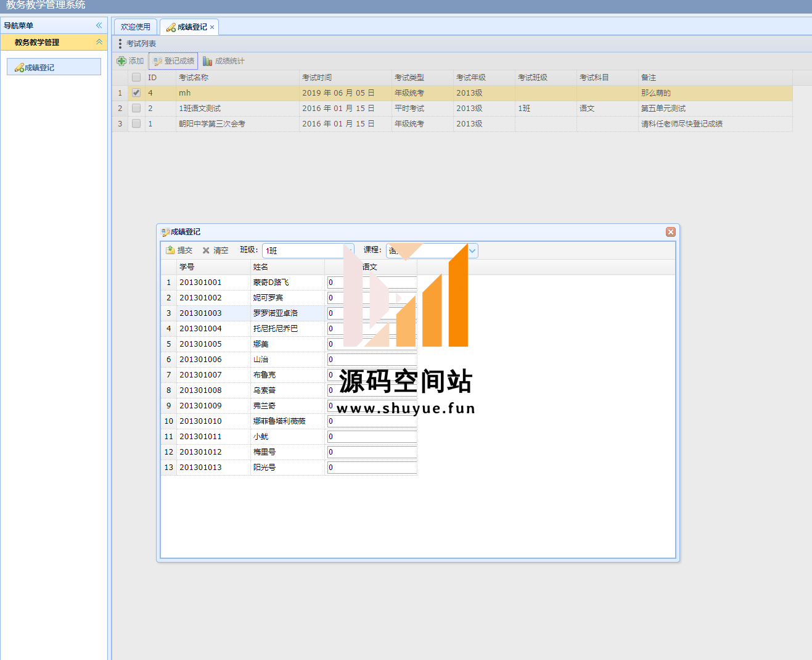
Task: Check the box for 1班语文测试 row
Action: point(136,109)
